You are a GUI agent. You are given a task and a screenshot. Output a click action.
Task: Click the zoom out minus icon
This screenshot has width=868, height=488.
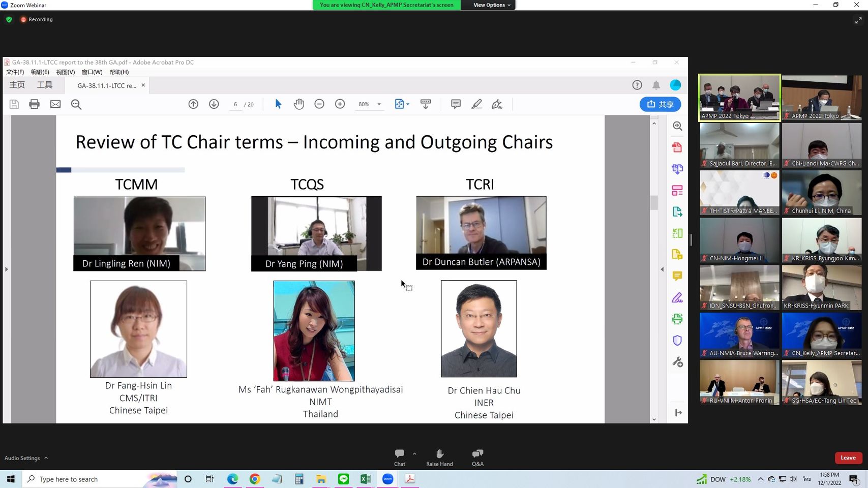319,104
